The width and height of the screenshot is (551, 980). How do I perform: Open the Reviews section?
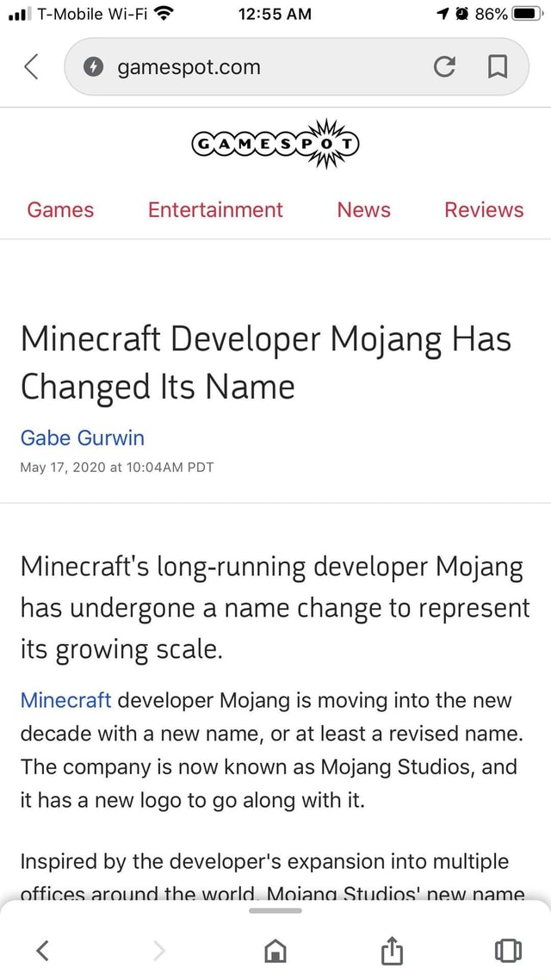(484, 210)
